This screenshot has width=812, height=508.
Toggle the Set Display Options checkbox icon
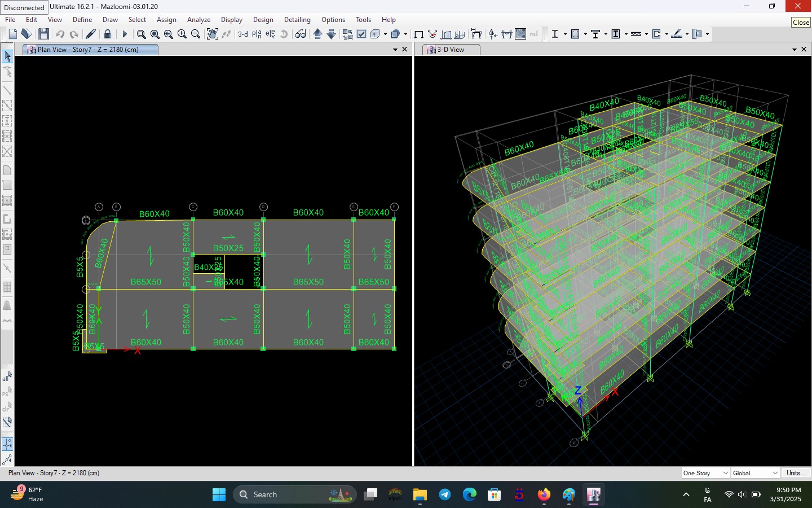click(x=361, y=34)
